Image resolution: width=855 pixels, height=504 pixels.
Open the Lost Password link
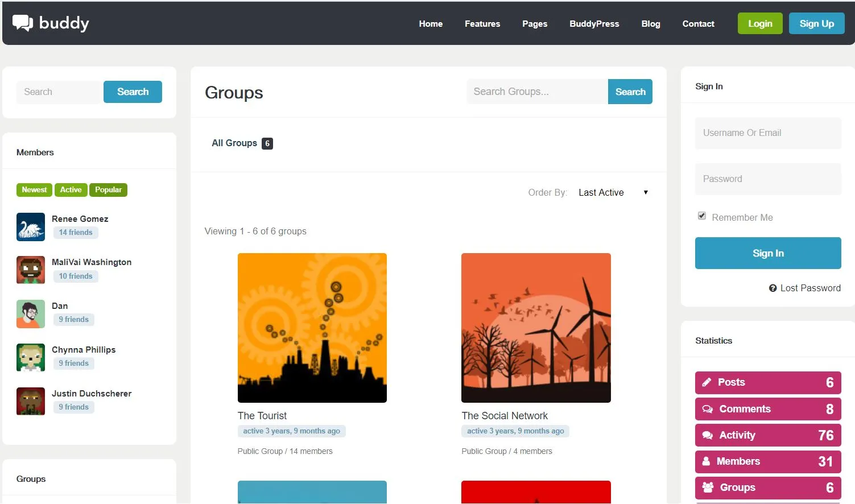(x=811, y=288)
